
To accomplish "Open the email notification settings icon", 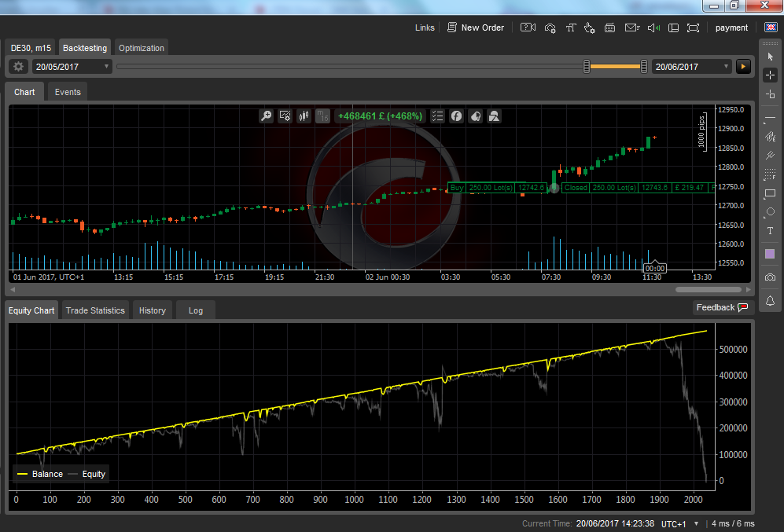I will (632, 28).
